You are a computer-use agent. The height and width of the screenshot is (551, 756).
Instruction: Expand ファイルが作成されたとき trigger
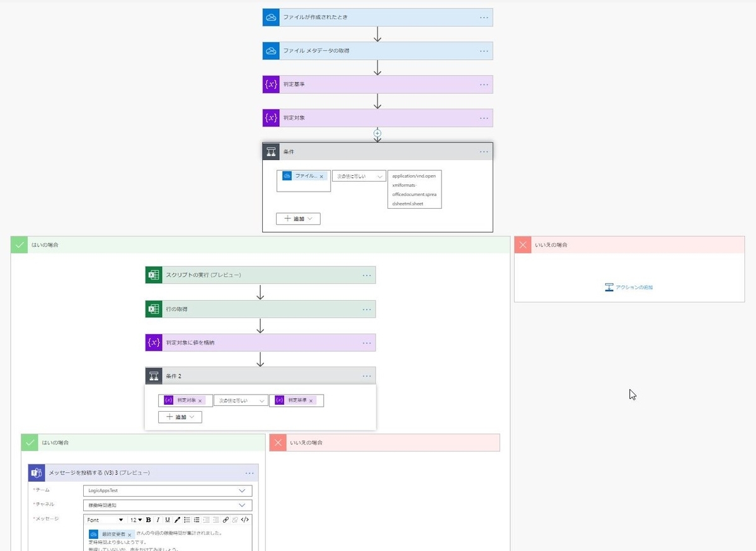coord(377,18)
